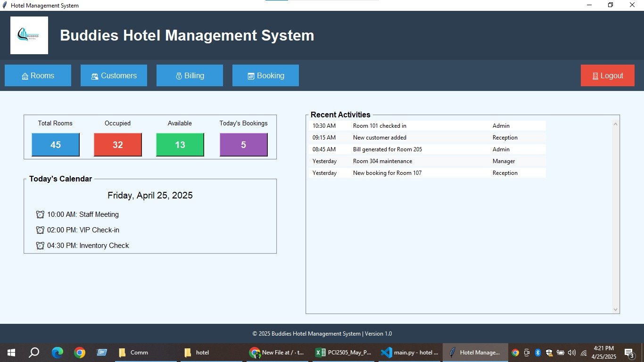
Task: Switch to the 'hotel' folder window
Action: [211, 353]
